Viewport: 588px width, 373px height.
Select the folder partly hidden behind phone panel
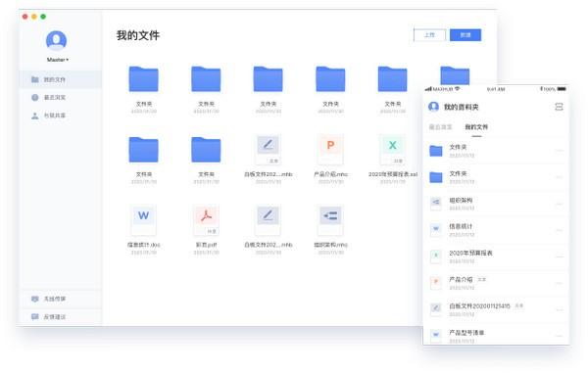[455, 75]
